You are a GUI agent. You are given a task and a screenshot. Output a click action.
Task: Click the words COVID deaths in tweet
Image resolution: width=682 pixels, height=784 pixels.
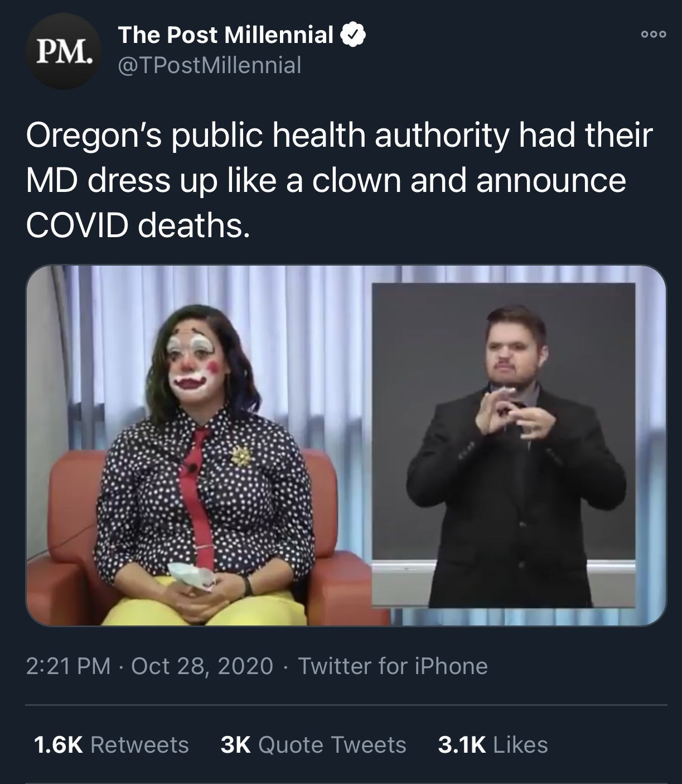pos(136,225)
